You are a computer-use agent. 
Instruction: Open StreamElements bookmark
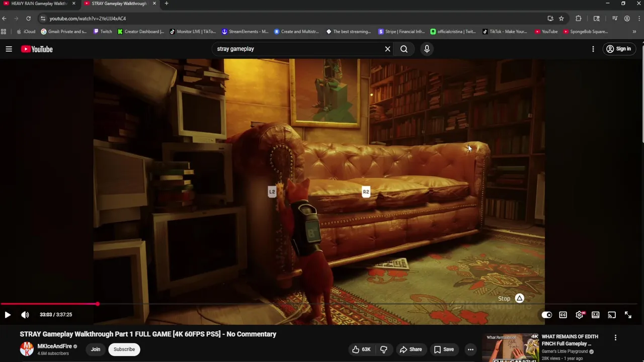click(245, 32)
